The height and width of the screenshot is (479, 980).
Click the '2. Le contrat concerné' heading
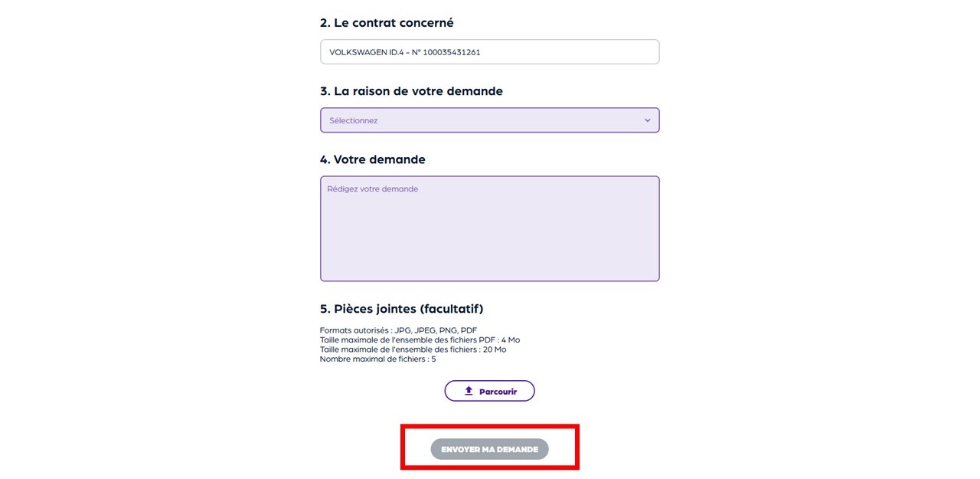(387, 23)
